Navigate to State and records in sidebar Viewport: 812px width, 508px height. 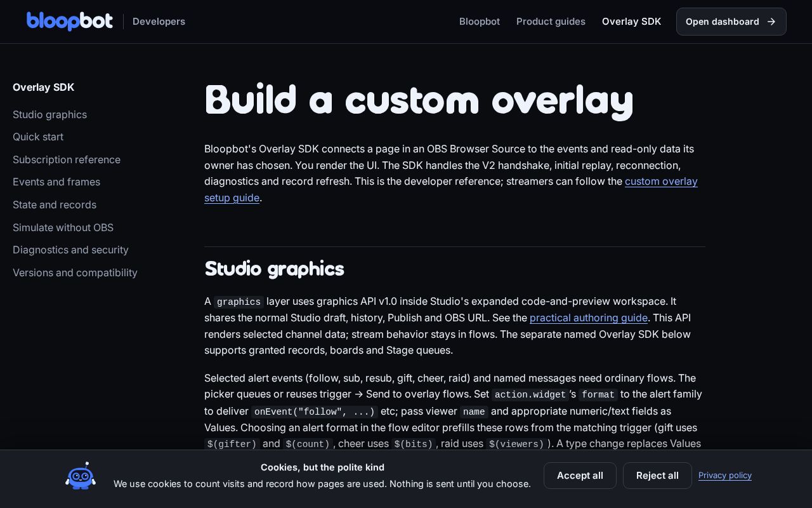pos(55,204)
